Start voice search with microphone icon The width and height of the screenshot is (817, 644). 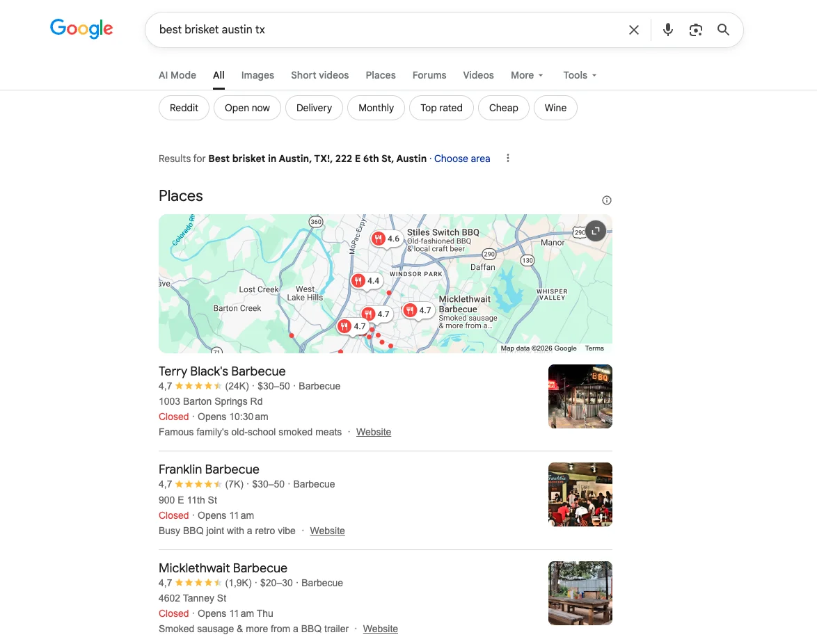[667, 30]
